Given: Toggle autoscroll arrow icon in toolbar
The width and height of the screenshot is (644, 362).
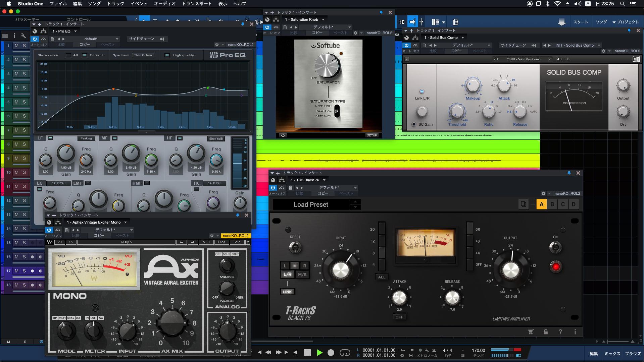Looking at the screenshot, I should (412, 22).
